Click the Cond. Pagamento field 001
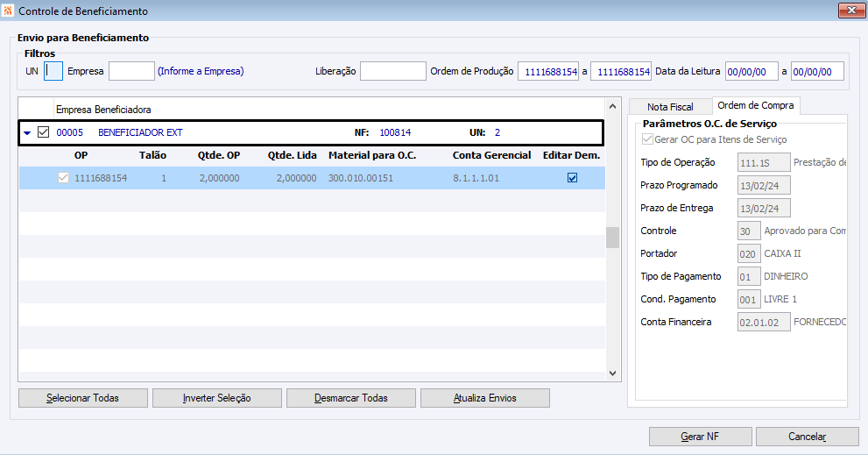868x455 pixels. point(749,299)
